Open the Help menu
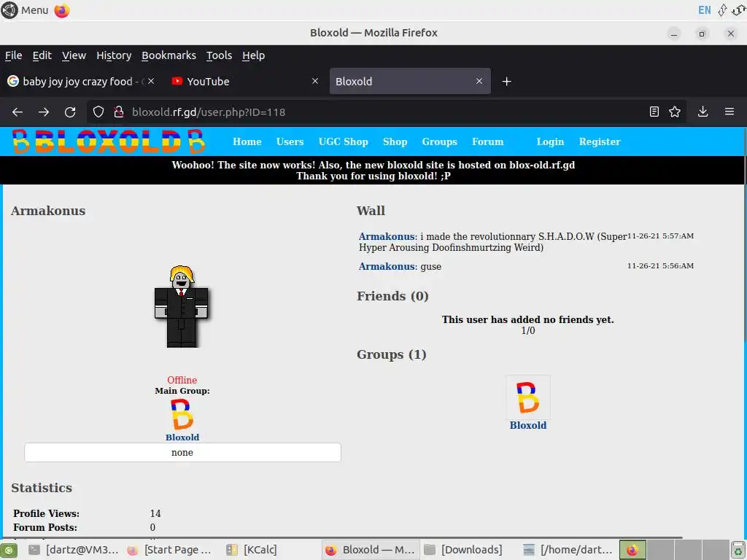The width and height of the screenshot is (747, 560). 253,55
